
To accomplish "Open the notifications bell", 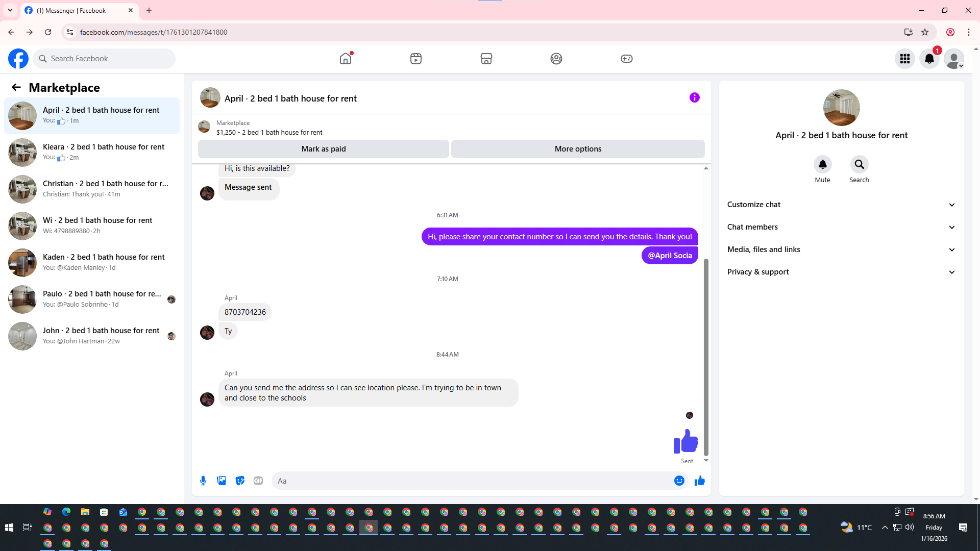I will 929,59.
